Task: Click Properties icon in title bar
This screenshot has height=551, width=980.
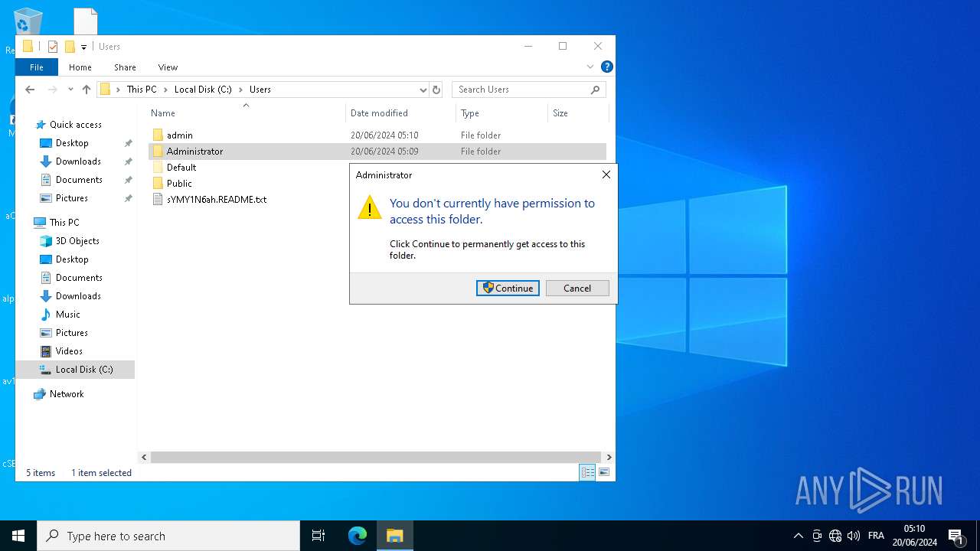Action: coord(53,47)
